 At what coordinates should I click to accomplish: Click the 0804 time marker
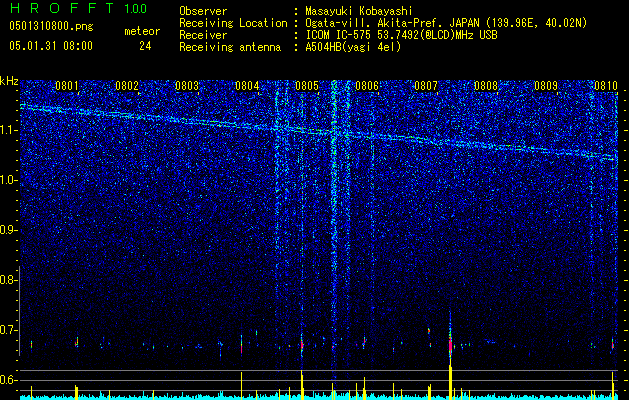point(247,86)
